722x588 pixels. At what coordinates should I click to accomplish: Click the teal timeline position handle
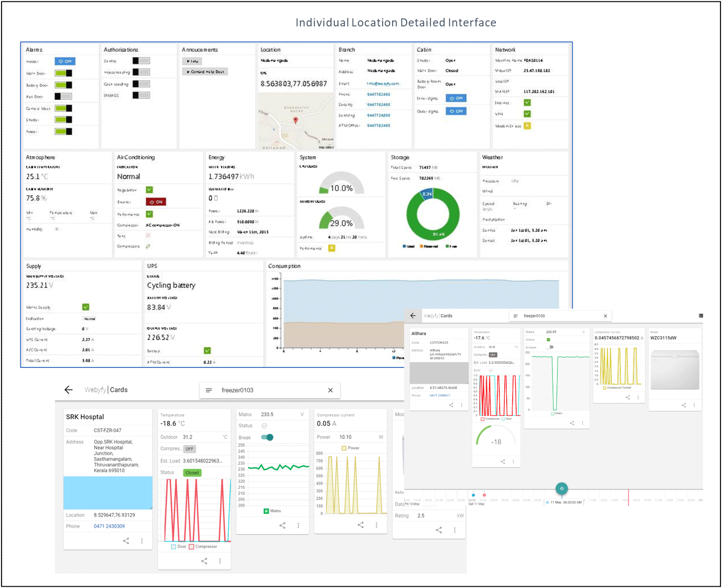tap(562, 489)
